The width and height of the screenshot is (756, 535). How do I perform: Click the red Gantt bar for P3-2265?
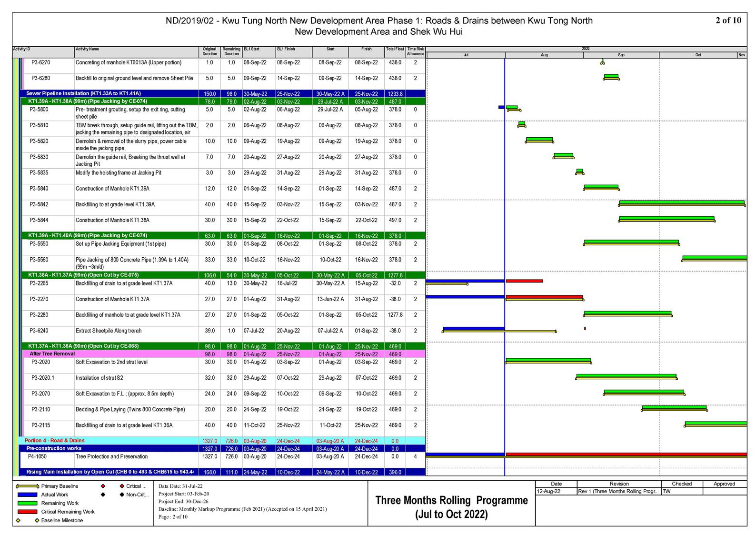pos(524,281)
